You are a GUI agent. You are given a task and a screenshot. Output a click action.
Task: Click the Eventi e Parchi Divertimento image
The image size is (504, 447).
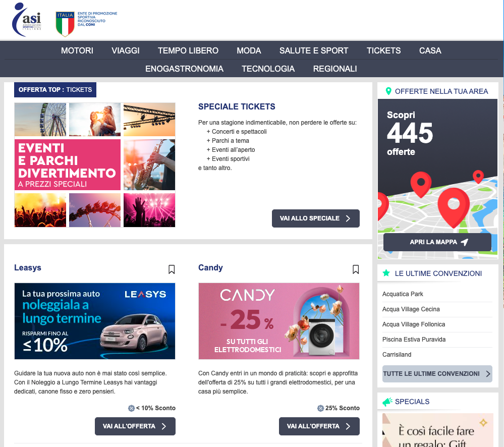click(95, 165)
